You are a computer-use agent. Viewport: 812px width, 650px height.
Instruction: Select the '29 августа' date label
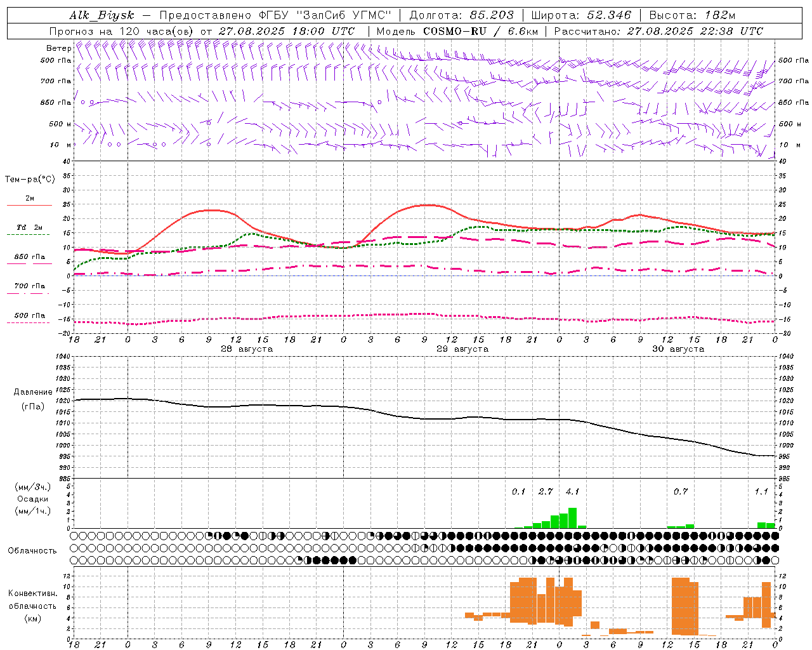[462, 349]
